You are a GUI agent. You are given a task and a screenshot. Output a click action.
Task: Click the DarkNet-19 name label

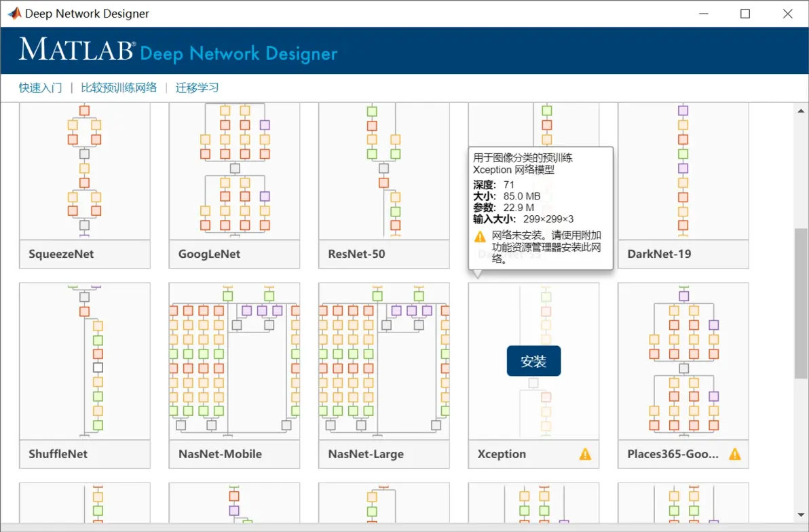click(659, 254)
